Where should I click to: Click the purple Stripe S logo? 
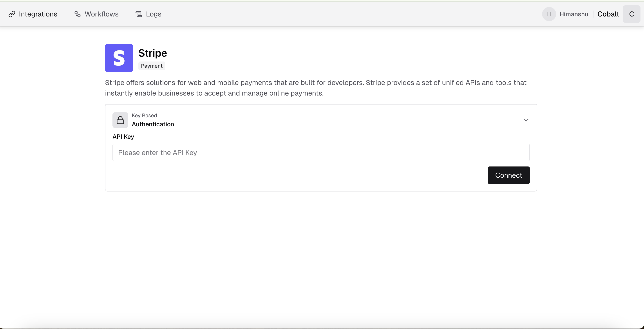(119, 58)
